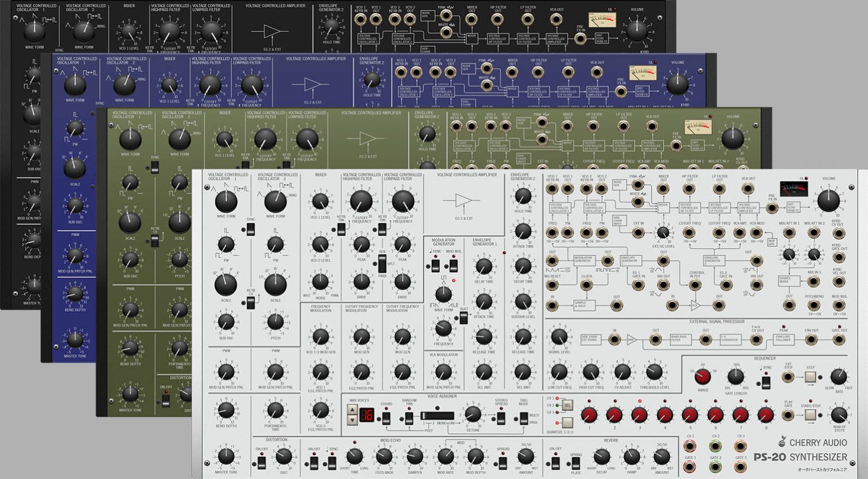This screenshot has height=479, width=868.
Task: Toggle the sequencer SYNC switch
Action: [766, 382]
